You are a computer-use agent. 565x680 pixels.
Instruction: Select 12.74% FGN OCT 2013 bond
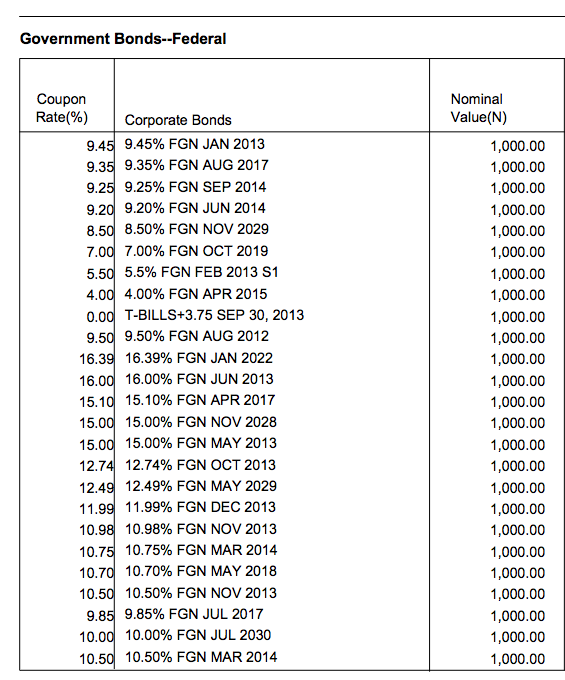pyautogui.click(x=200, y=465)
